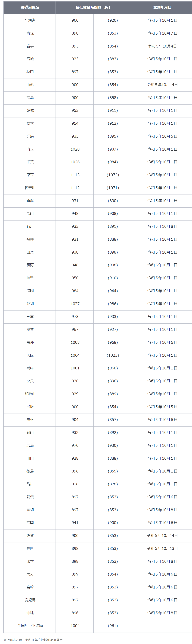Click the 最低賃金時間額【円】 column header
The width and height of the screenshot is (192, 644).
point(93,8)
